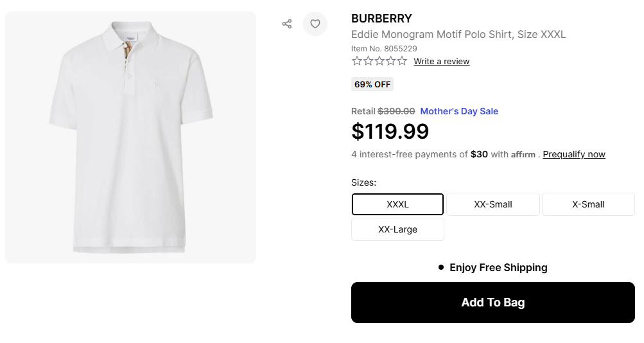Select the XXXL size option
This screenshot has width=644, height=343.
click(397, 204)
